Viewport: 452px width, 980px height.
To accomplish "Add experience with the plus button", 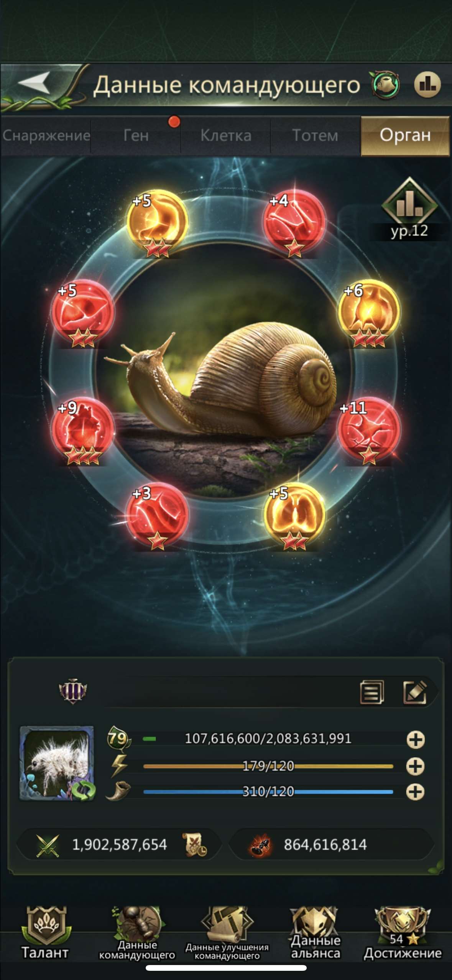I will click(x=416, y=740).
